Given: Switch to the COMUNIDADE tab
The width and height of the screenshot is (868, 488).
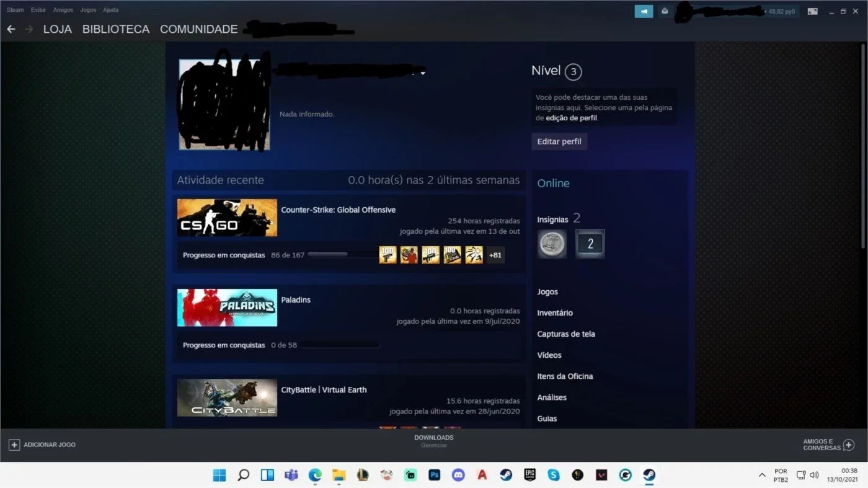Looking at the screenshot, I should pyautogui.click(x=199, y=29).
